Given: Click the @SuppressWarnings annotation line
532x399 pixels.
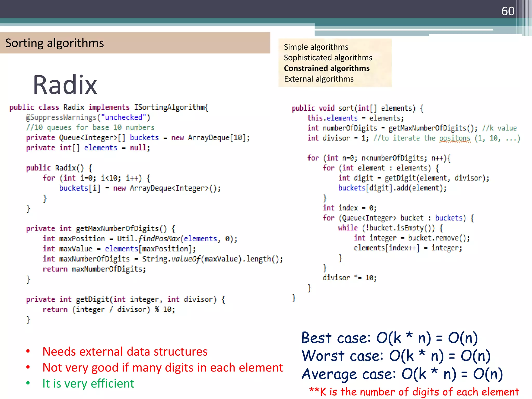Looking at the screenshot, I should click(88, 117).
